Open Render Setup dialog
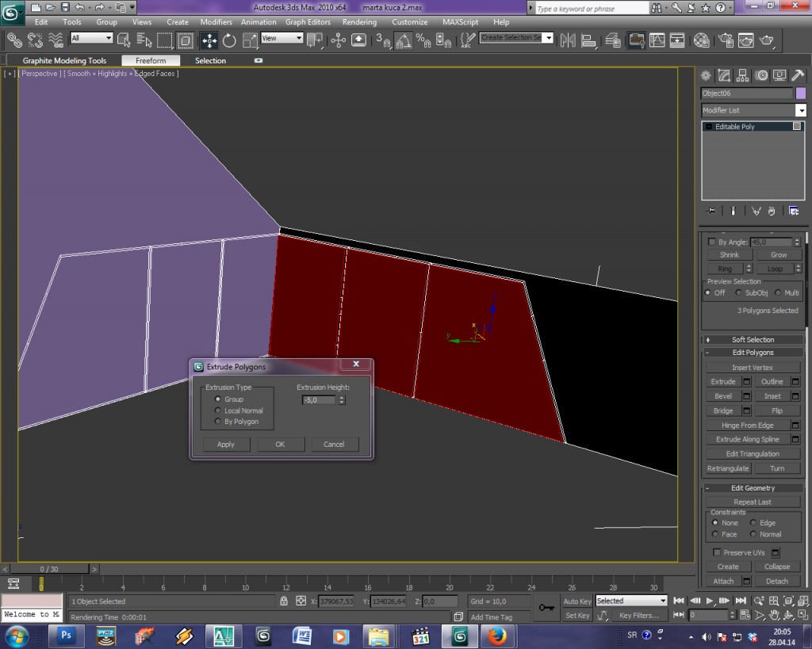This screenshot has width=812, height=649. tap(726, 40)
